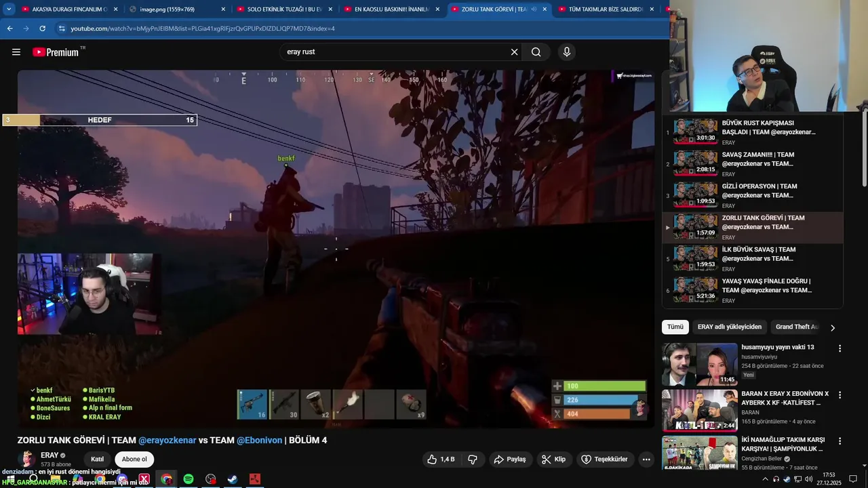Open KATLİFEST video thumbnail by BARAN
The image size is (868, 488).
(700, 411)
